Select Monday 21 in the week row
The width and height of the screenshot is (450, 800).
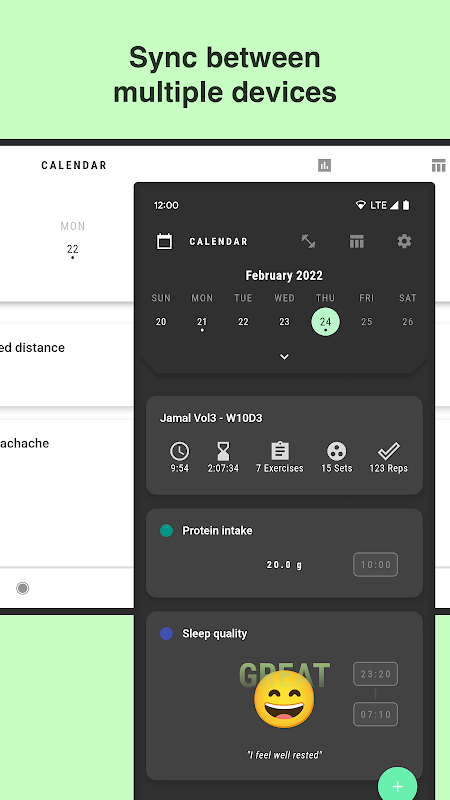point(202,322)
